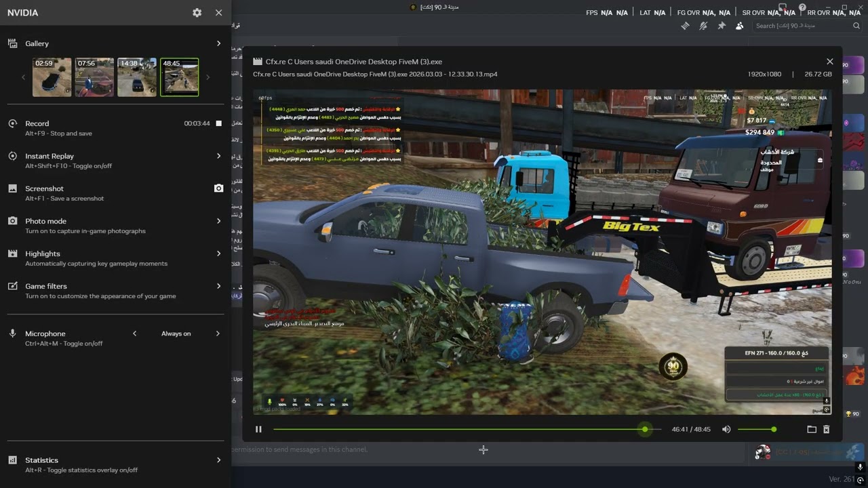868x488 pixels.
Task: Expand the Gallery section chevron
Action: click(x=218, y=43)
